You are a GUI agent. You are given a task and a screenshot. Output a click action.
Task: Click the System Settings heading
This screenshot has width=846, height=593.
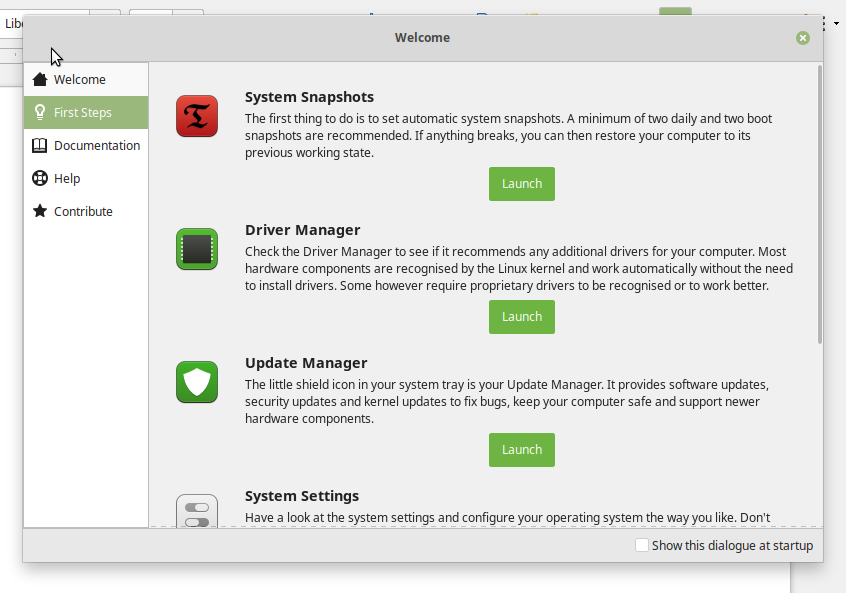click(x=302, y=496)
